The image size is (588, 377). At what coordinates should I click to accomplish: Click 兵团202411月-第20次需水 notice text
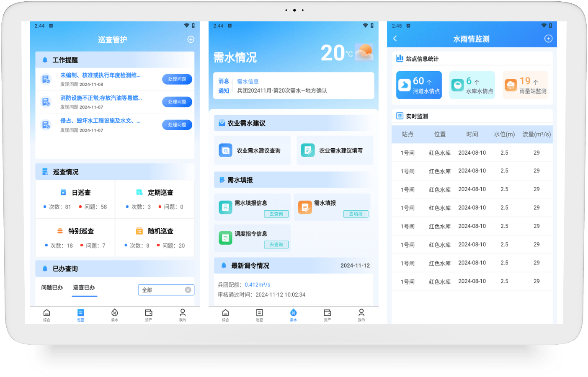coord(282,90)
